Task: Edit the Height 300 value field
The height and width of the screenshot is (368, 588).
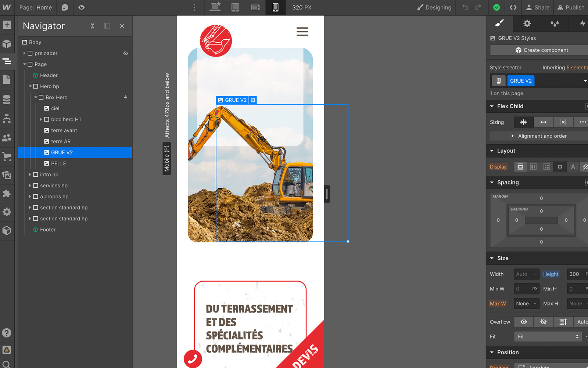Action: coord(577,274)
